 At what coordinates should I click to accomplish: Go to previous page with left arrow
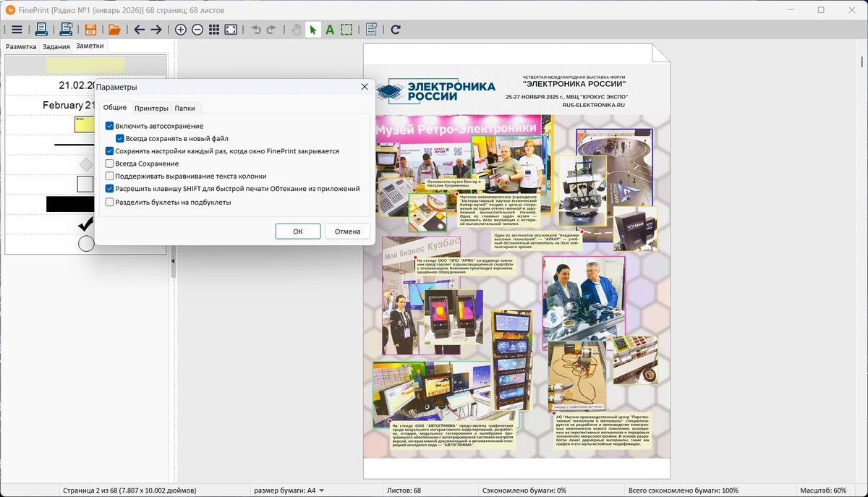click(x=139, y=30)
